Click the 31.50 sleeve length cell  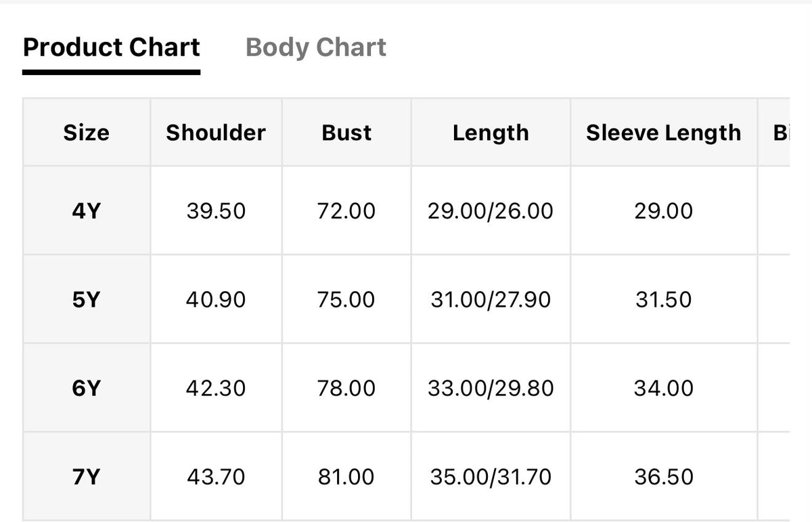pyautogui.click(x=663, y=299)
